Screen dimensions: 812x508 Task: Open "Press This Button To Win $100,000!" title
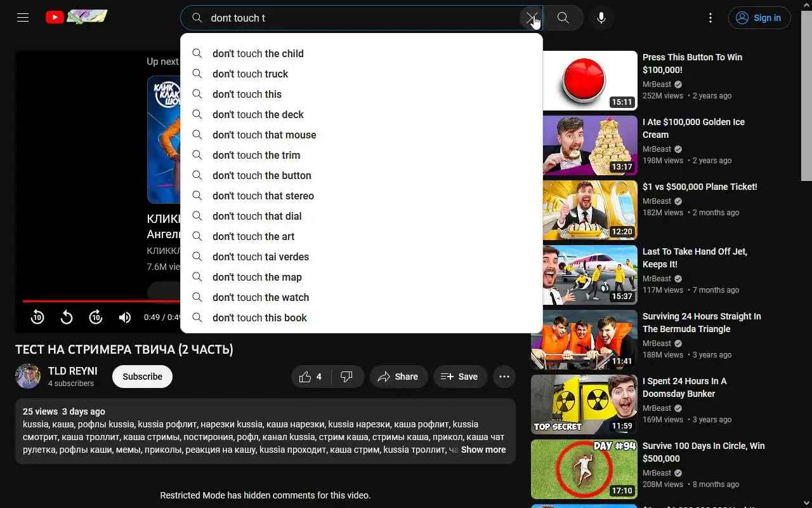(x=692, y=63)
